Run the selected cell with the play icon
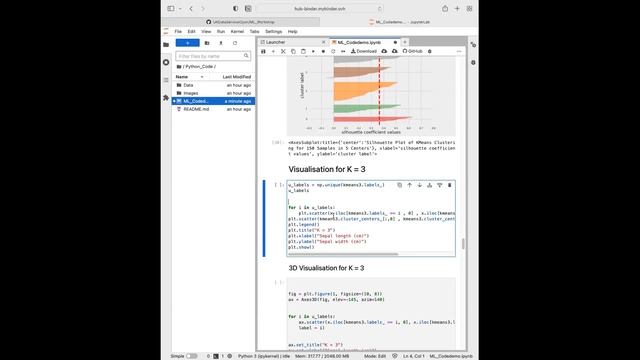Screen dimensions: 640x360 (313, 51)
